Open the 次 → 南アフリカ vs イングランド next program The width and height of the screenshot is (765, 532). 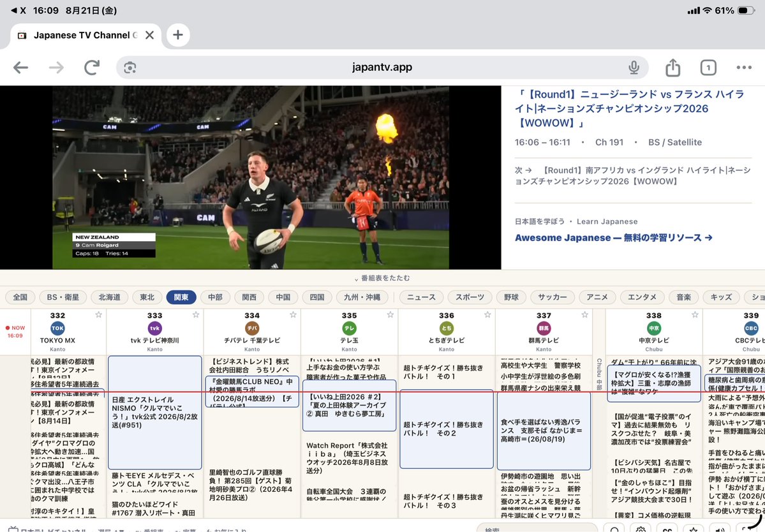click(x=632, y=175)
